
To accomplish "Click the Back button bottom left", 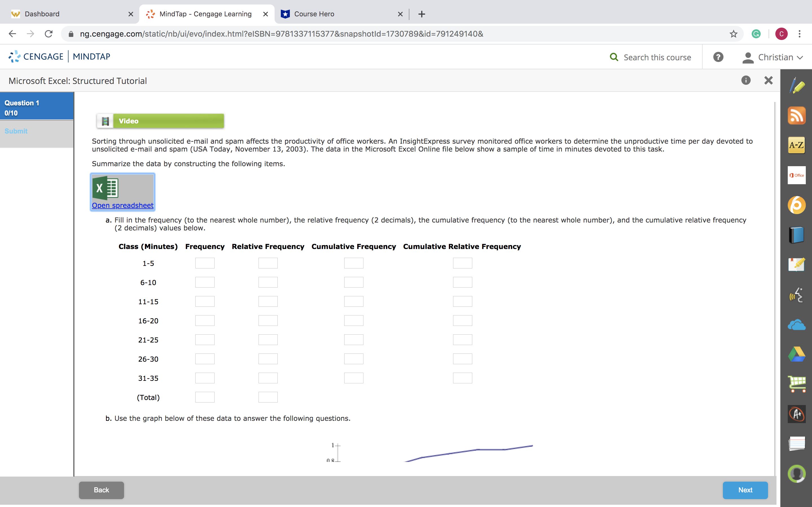I will tap(102, 490).
